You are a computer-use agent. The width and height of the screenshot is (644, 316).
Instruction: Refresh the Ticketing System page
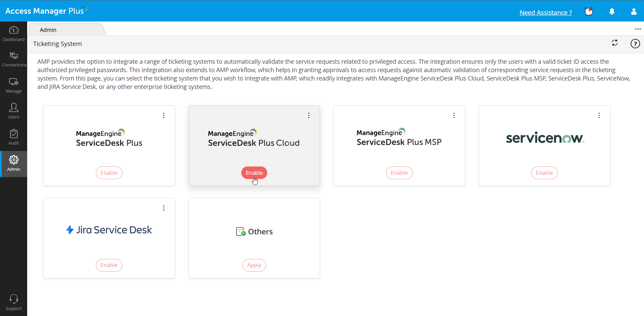(614, 43)
